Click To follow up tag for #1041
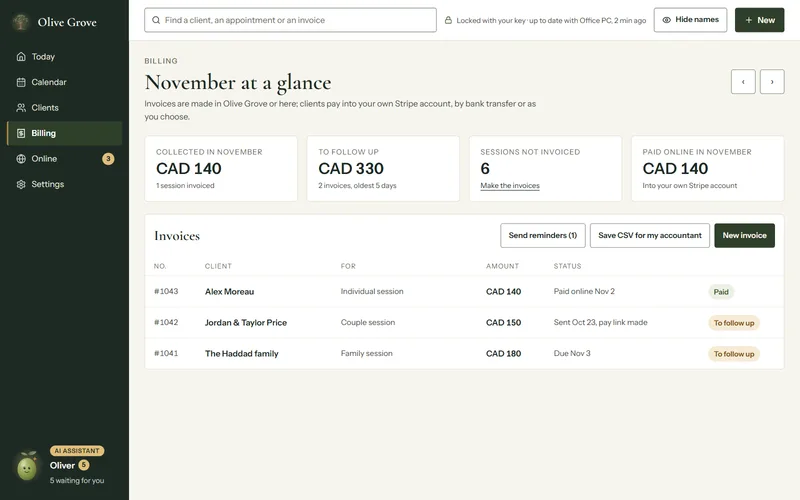This screenshot has width=800, height=500. 734,354
